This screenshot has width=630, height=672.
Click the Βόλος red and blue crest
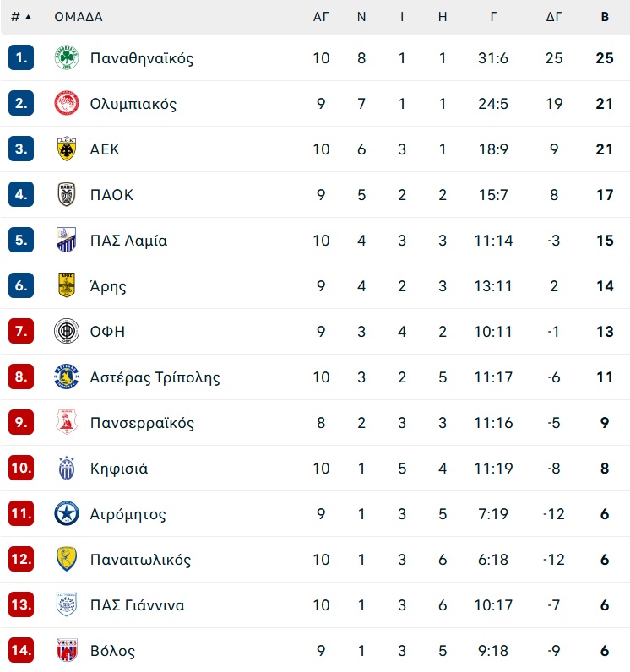point(67,650)
